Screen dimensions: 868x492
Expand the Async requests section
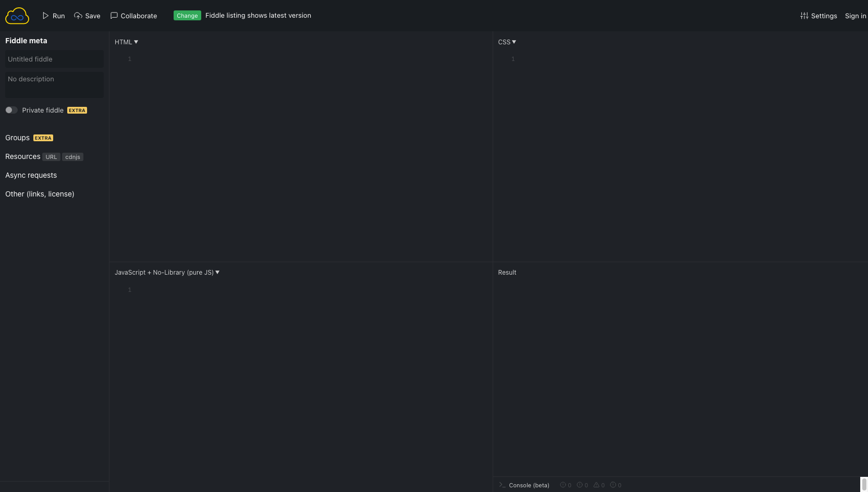coord(31,175)
